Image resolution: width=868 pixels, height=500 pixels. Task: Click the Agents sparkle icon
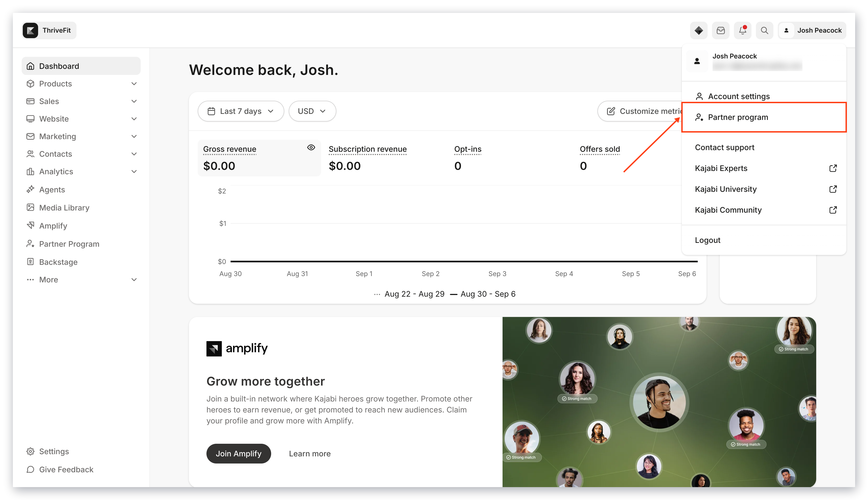point(30,189)
